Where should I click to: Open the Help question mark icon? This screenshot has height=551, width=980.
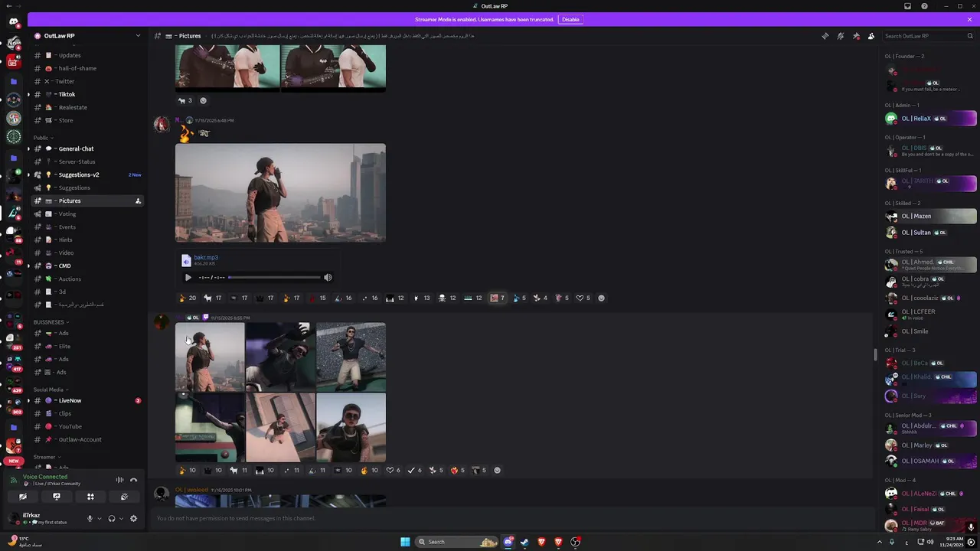click(924, 6)
